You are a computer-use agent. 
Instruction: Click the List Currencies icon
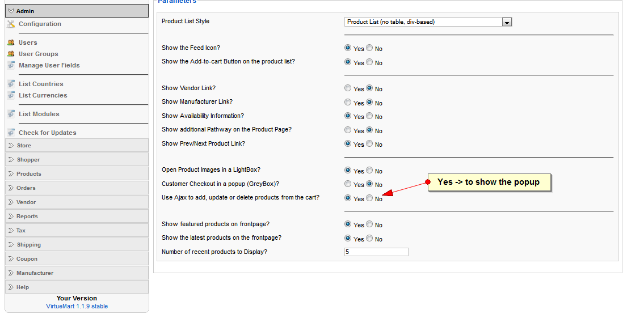[x=11, y=95]
